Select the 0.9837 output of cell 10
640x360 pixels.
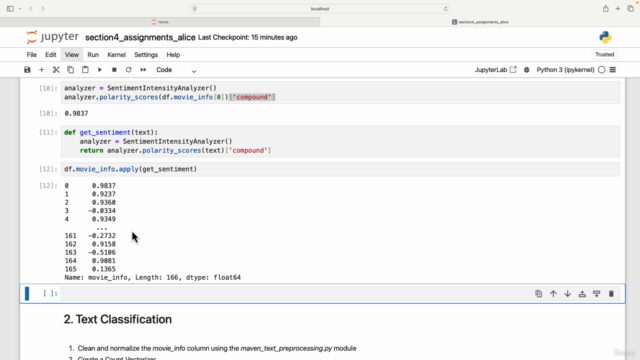point(76,113)
